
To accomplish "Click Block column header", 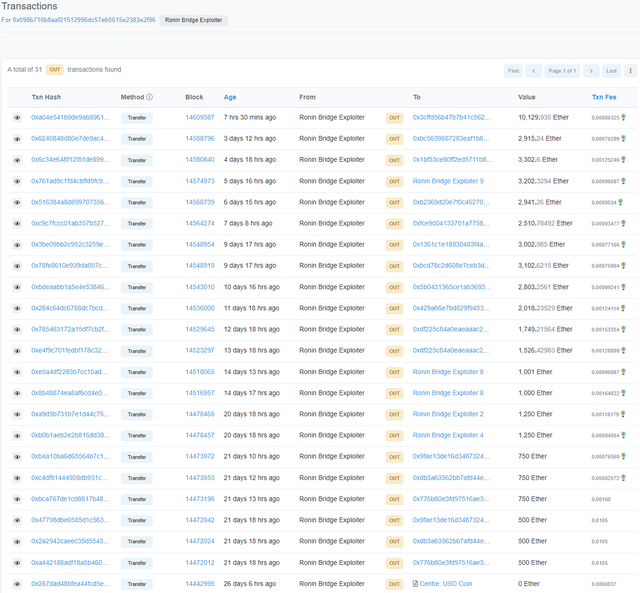I will (194, 97).
